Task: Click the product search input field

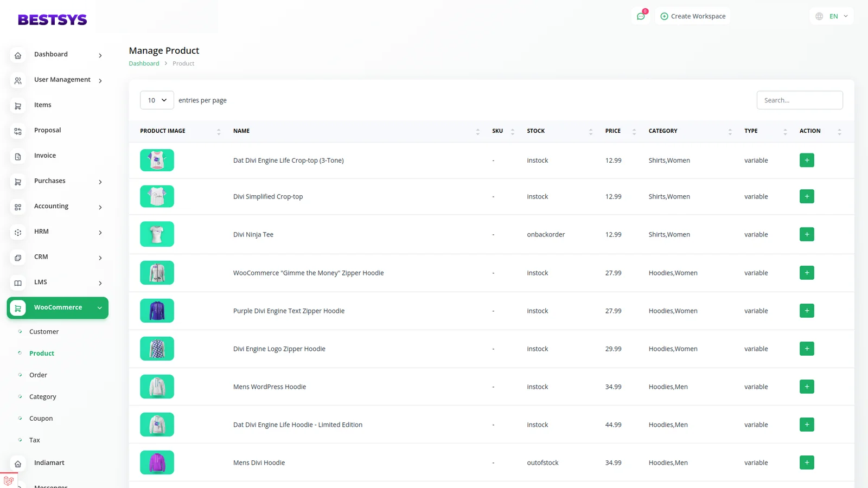Action: [799, 100]
